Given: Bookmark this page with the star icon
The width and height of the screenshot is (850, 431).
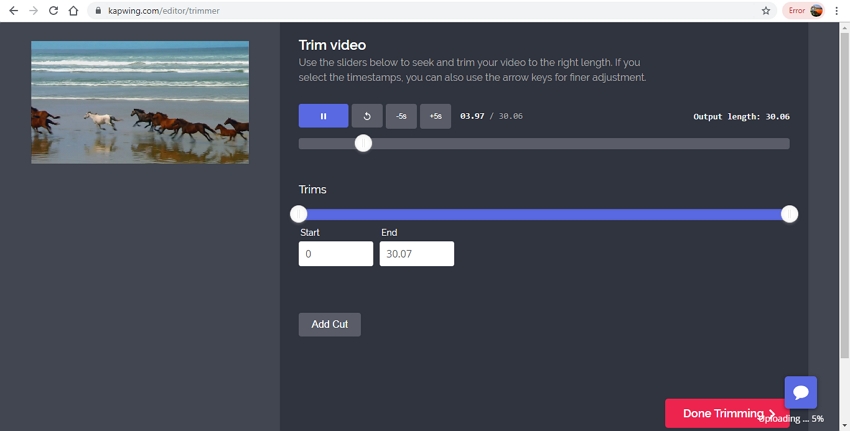Looking at the screenshot, I should tap(766, 11).
